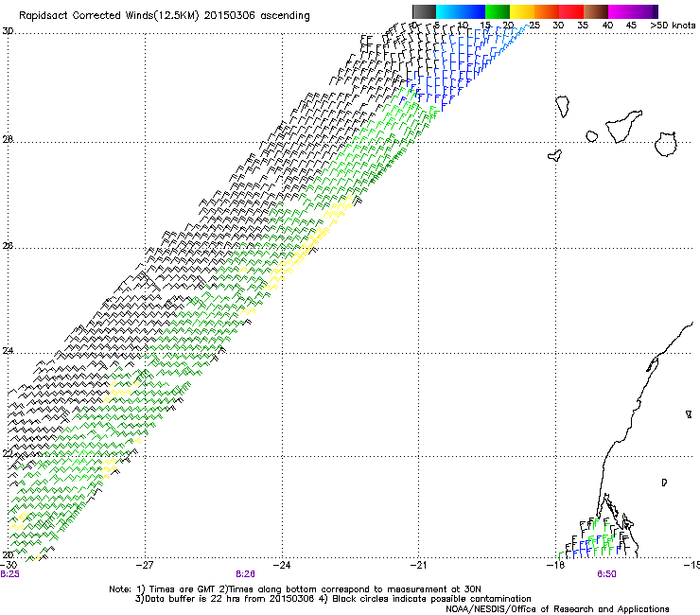The width and height of the screenshot is (700, 615).
Task: Pick the cyan-blue segment of the color bar
Action: pos(461,11)
